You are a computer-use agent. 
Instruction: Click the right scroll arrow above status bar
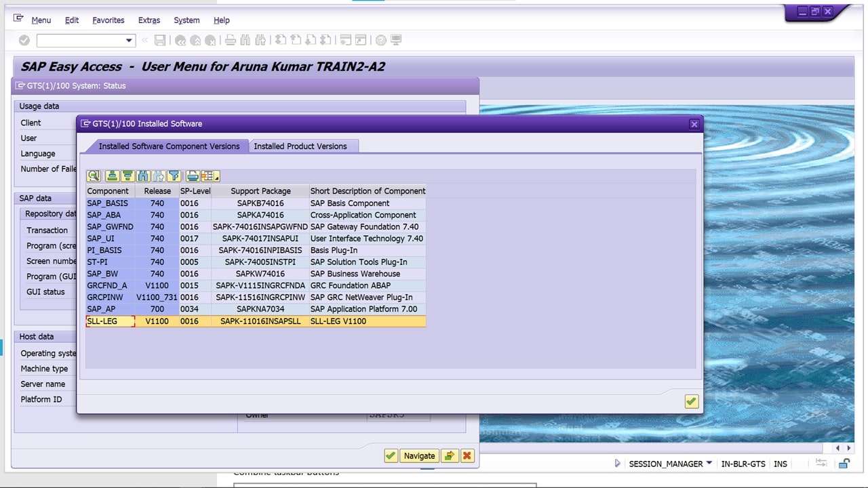coord(848,448)
